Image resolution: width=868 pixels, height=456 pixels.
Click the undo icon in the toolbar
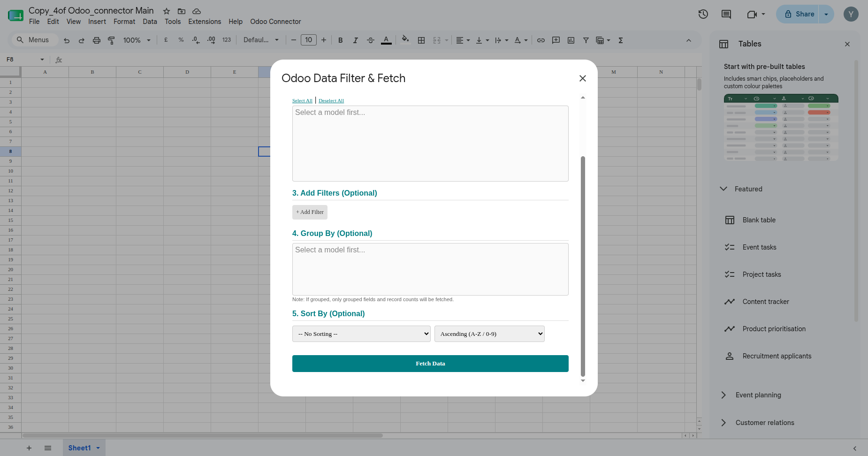[67, 40]
